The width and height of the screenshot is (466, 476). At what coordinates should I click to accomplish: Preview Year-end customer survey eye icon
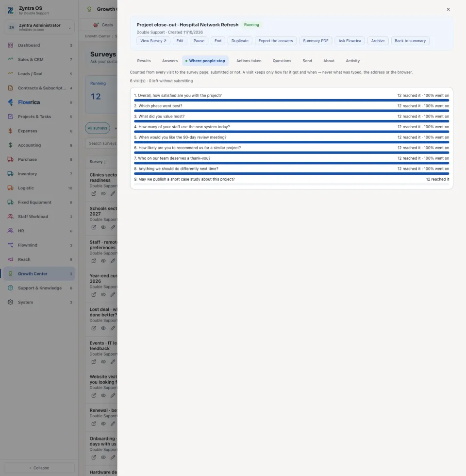103,295
